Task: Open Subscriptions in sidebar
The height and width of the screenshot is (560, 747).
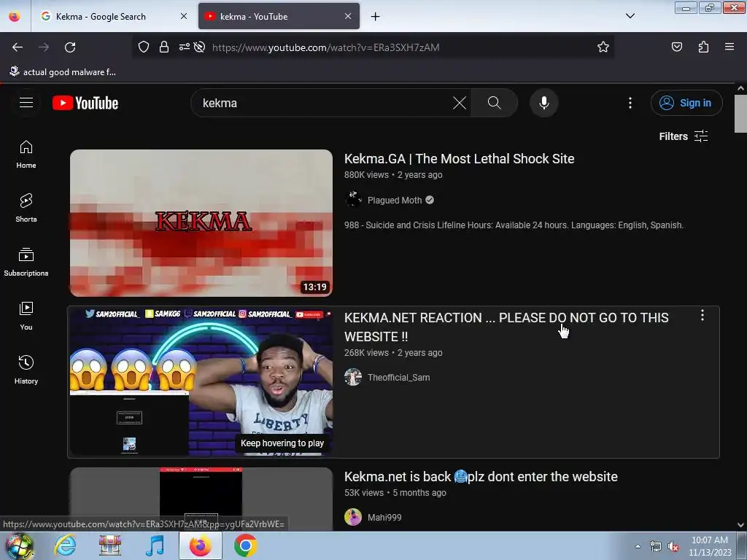Action: click(26, 262)
